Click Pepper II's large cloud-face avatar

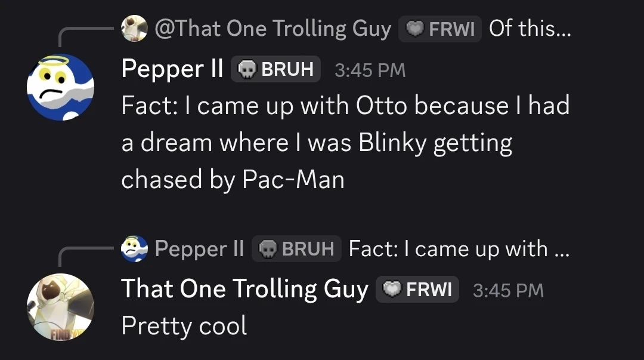coord(60,87)
